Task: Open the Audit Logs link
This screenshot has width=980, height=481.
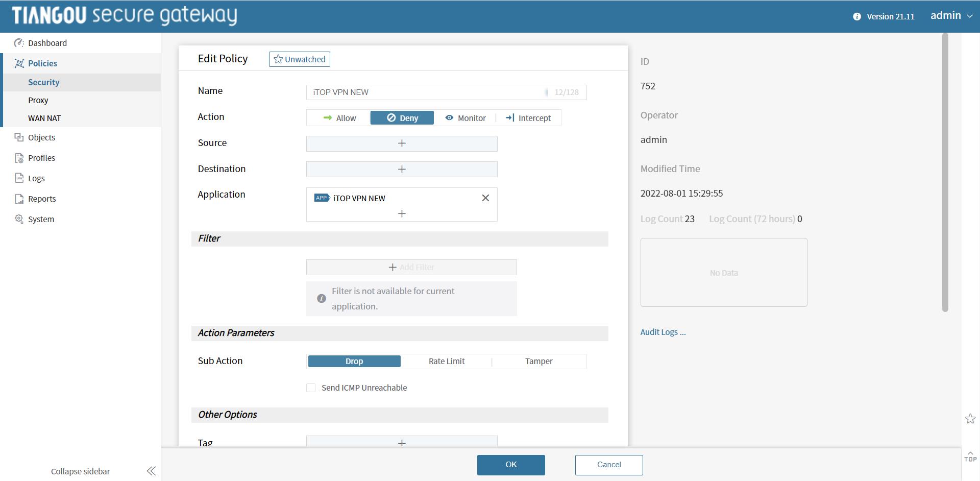Action: pyautogui.click(x=663, y=332)
